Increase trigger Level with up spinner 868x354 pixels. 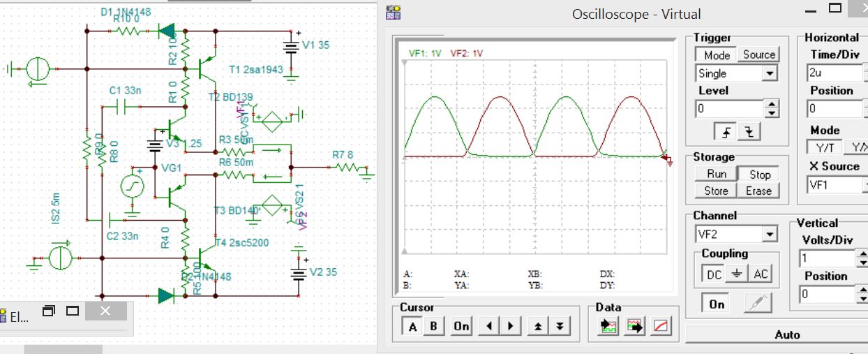[772, 105]
